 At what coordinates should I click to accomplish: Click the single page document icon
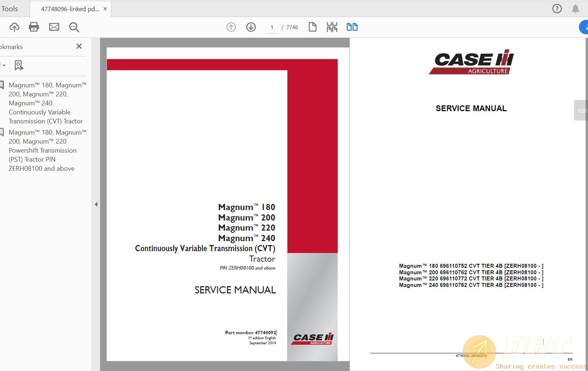point(313,27)
